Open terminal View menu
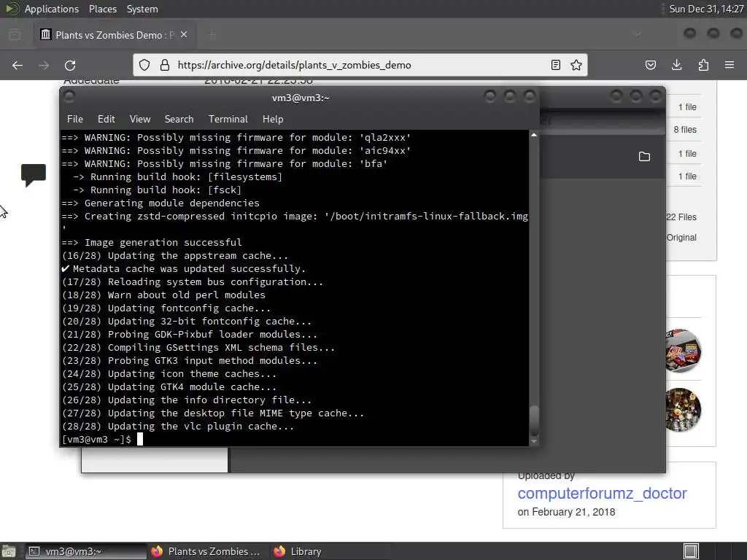747x560 pixels. 140,119
